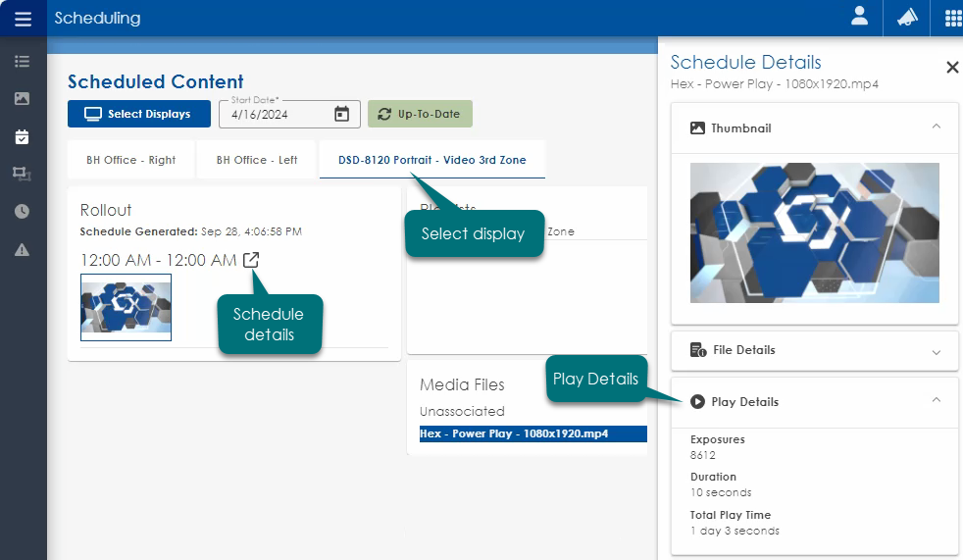
Task: Open the apps grid icon
Action: pos(952,18)
